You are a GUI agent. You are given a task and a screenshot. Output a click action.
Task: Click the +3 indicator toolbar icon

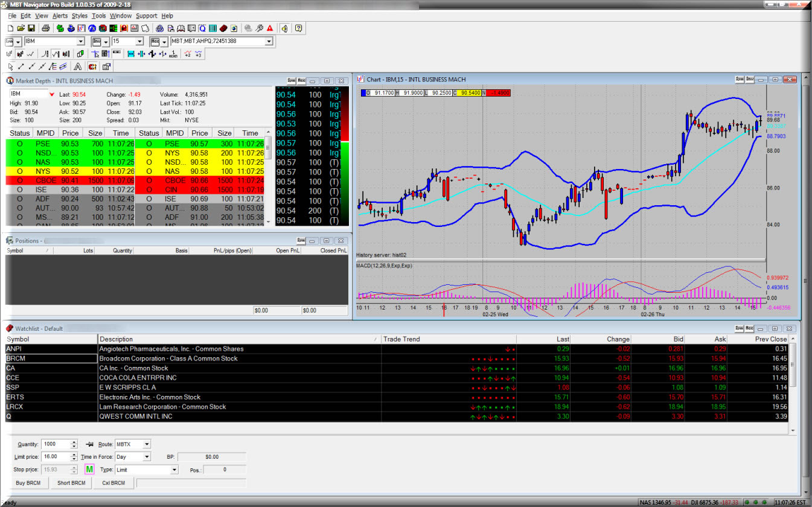coord(199,54)
